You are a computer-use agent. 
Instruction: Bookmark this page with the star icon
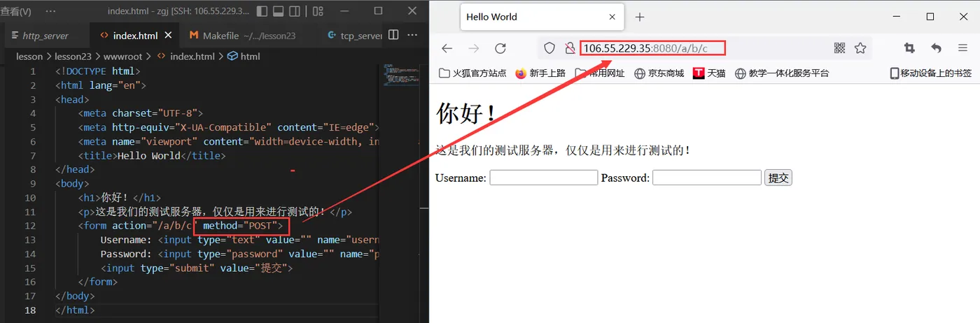pyautogui.click(x=860, y=48)
